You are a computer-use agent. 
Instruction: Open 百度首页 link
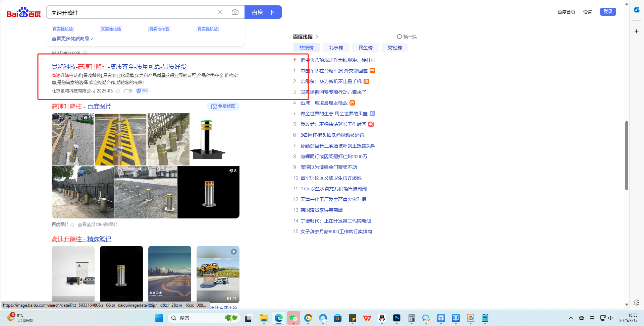(x=567, y=12)
